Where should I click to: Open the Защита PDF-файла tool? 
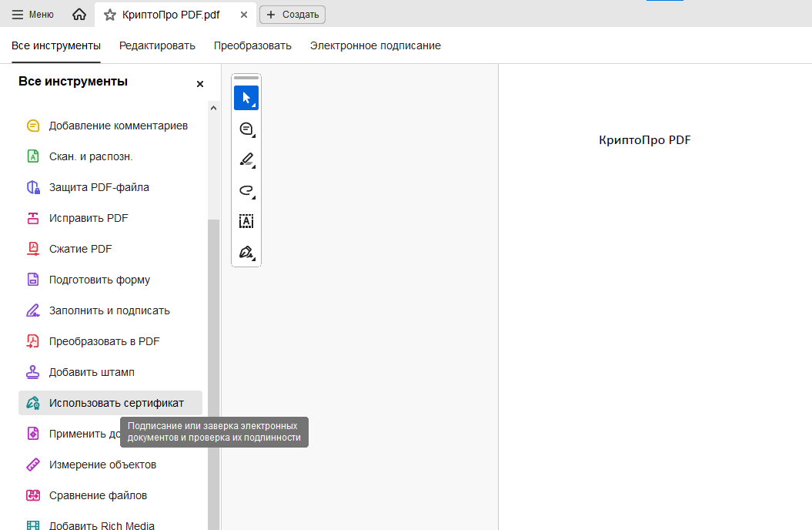(99, 187)
